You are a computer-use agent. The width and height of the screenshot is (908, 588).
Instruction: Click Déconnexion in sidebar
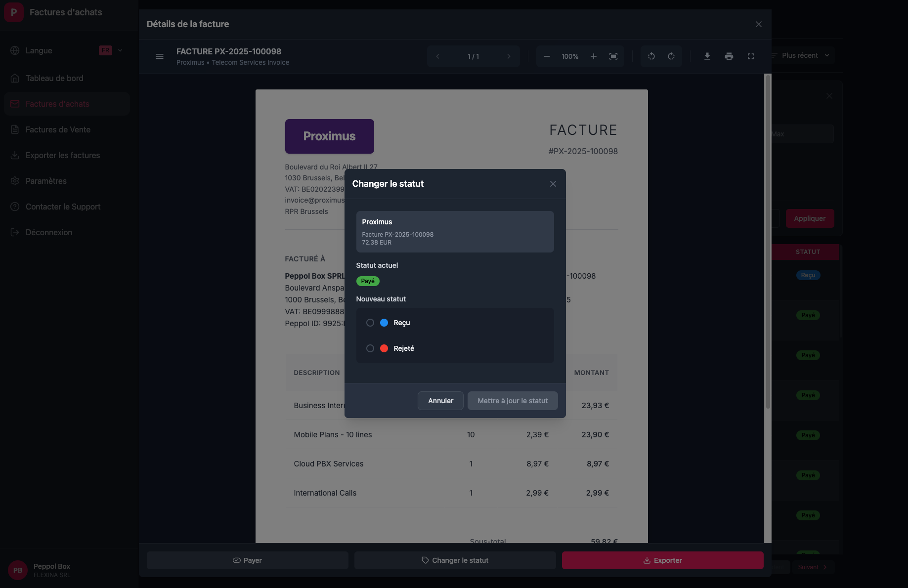(67, 232)
